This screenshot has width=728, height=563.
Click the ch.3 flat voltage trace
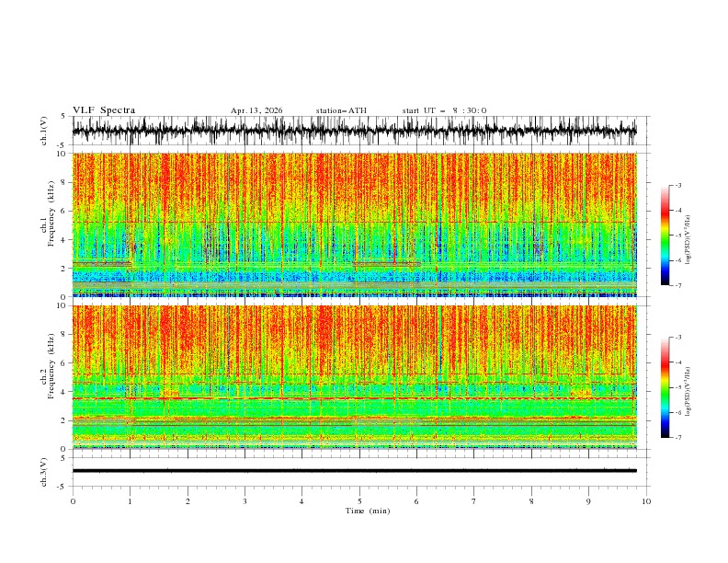tap(354, 471)
